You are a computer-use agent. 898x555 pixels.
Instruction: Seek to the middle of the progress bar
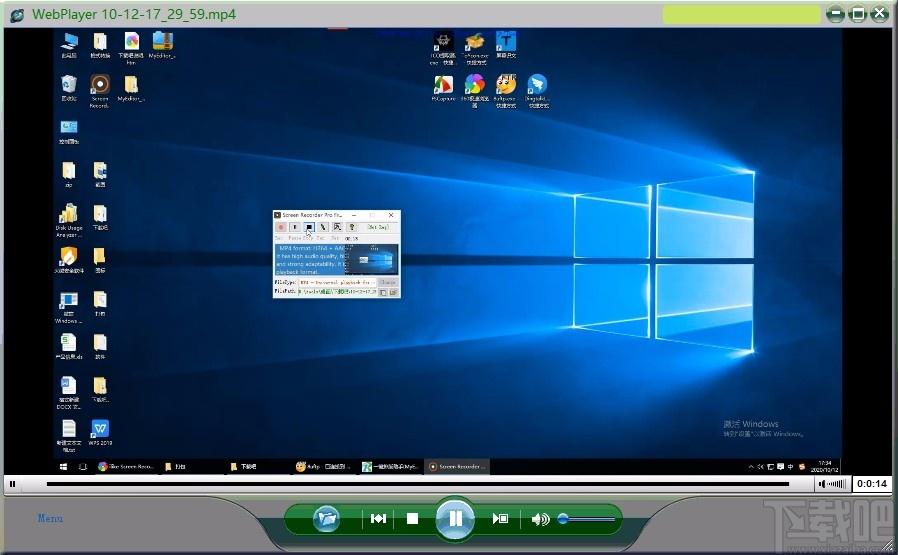pyautogui.click(x=418, y=484)
